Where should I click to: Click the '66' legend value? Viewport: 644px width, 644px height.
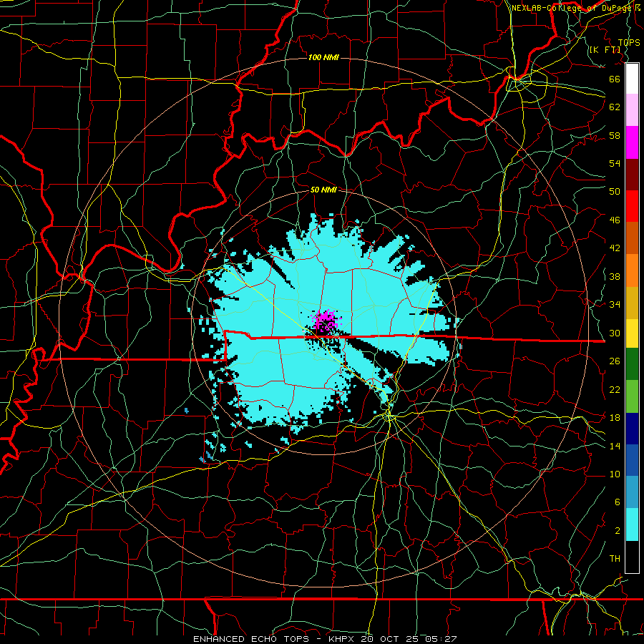tap(615, 79)
